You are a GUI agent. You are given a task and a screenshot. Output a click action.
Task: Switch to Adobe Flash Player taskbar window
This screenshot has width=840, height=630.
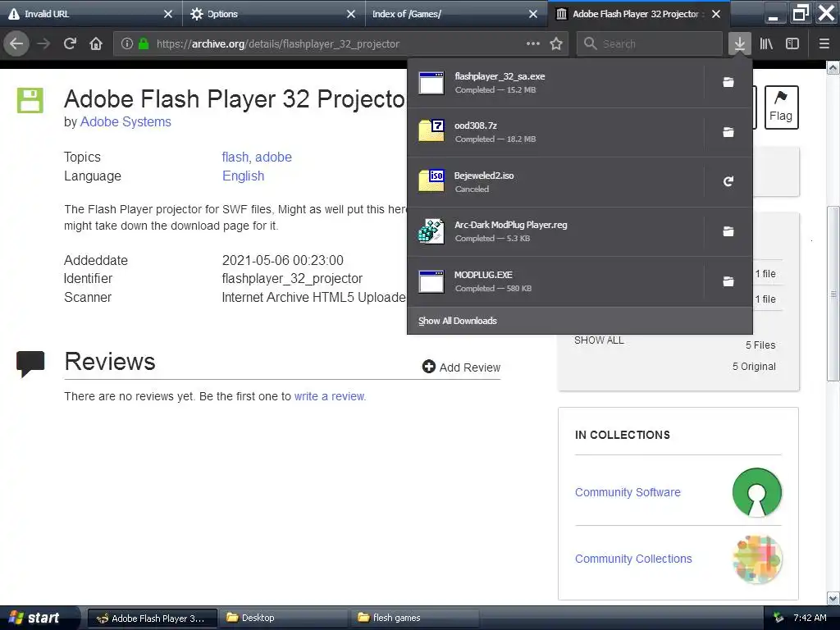153,619
